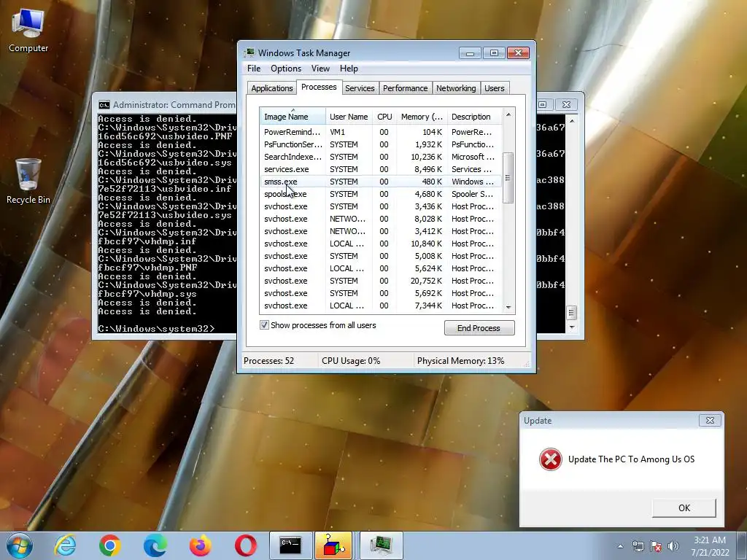Select the smss.exe process row
The height and width of the screenshot is (560, 747).
[381, 182]
